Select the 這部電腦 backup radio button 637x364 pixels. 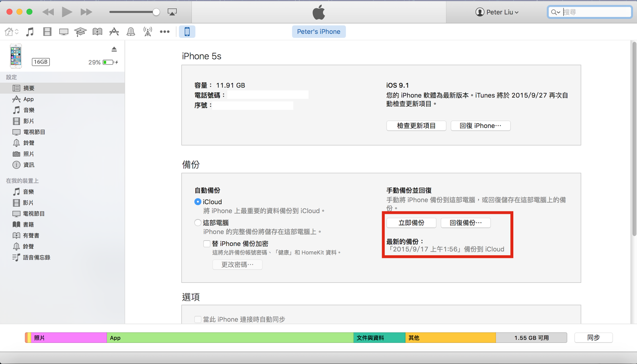tap(197, 223)
